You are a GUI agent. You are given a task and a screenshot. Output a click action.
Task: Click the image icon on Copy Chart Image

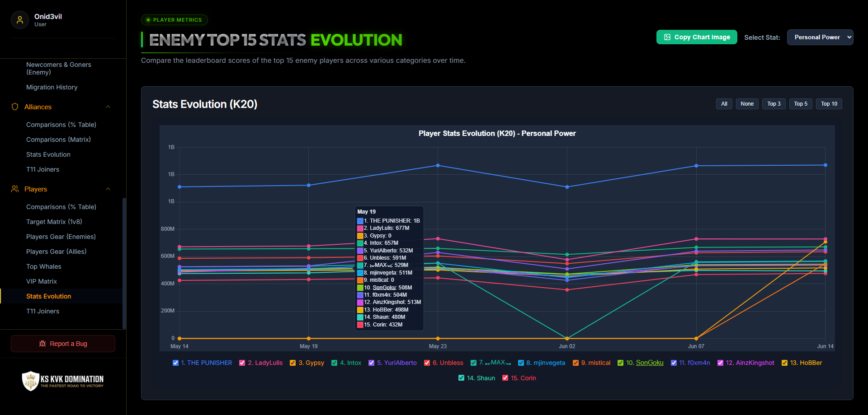pos(667,37)
